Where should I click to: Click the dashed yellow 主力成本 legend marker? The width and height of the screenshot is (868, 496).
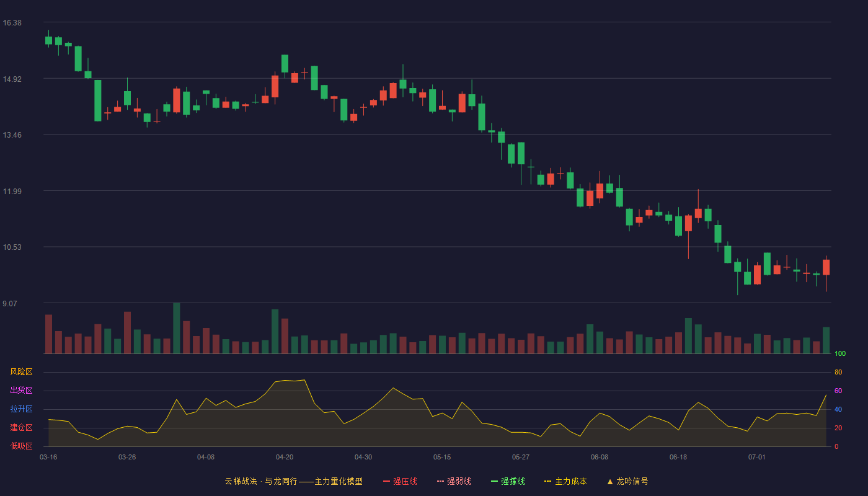[x=547, y=481]
